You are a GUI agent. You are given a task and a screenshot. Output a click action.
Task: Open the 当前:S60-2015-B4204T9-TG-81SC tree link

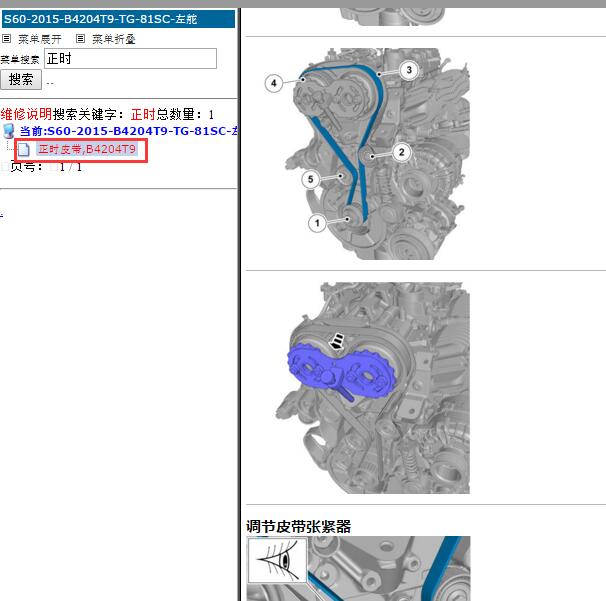[128, 131]
